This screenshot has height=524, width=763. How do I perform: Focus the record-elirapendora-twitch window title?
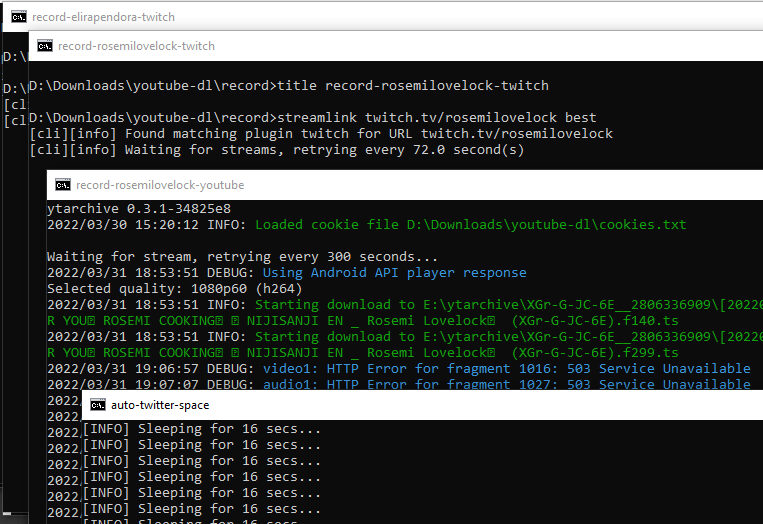103,17
